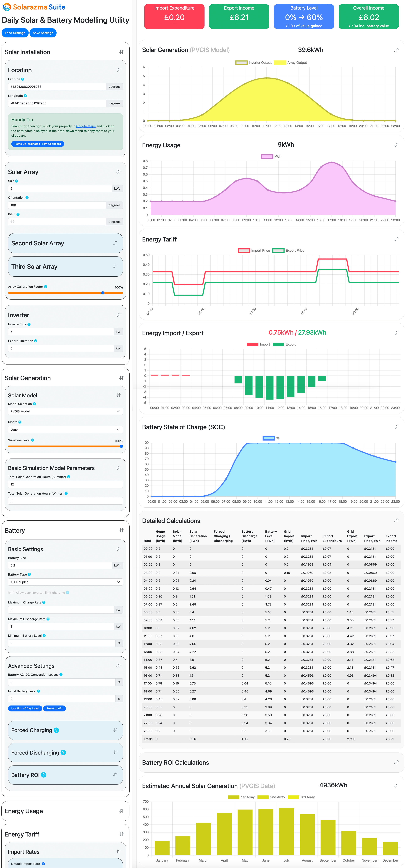Collapse the Detailed Calculations table
This screenshot has width=406, height=868.
[x=396, y=521]
